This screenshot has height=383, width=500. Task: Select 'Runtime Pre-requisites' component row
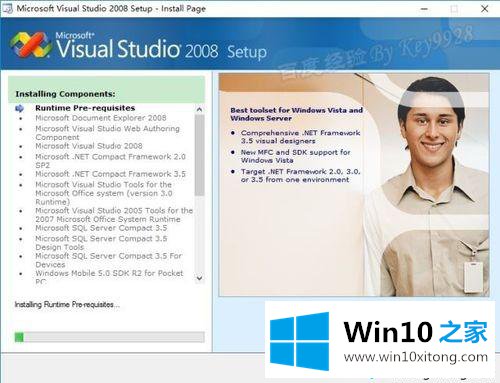tap(85, 108)
